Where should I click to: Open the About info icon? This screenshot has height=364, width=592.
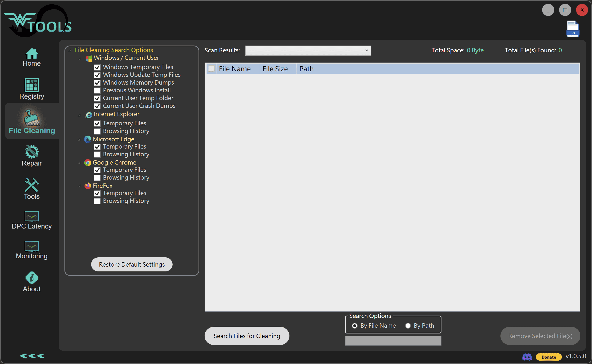tap(32, 278)
